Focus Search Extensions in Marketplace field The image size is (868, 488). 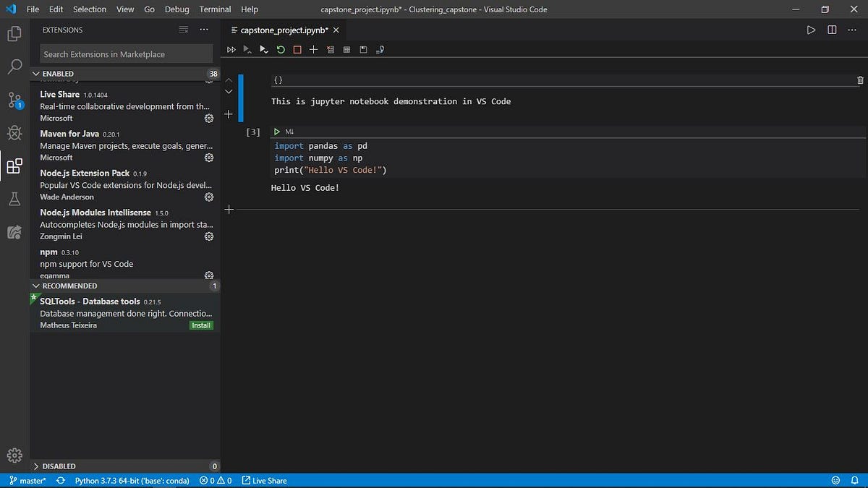point(126,54)
